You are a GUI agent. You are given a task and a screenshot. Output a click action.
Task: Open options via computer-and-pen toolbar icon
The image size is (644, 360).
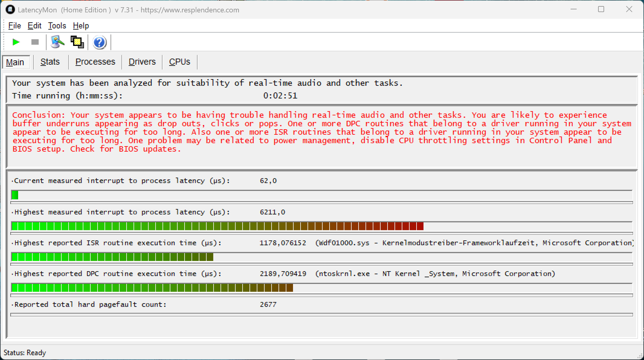point(57,42)
